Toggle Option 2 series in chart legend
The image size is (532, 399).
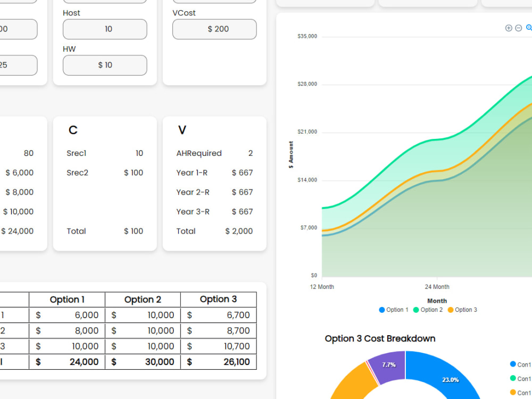428,310
